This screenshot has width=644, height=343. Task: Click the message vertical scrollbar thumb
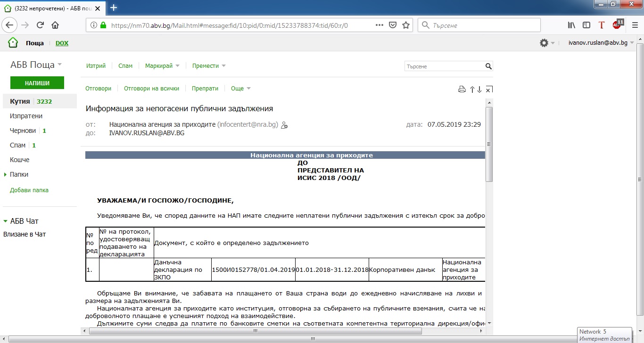(x=489, y=144)
